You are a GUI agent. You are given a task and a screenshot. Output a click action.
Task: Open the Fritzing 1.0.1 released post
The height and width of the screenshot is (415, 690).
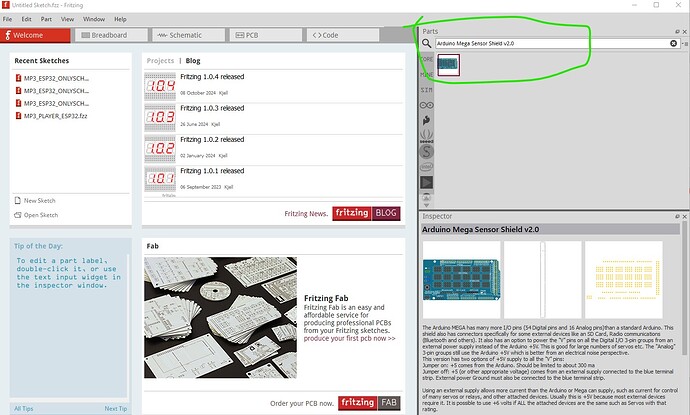tap(212, 171)
